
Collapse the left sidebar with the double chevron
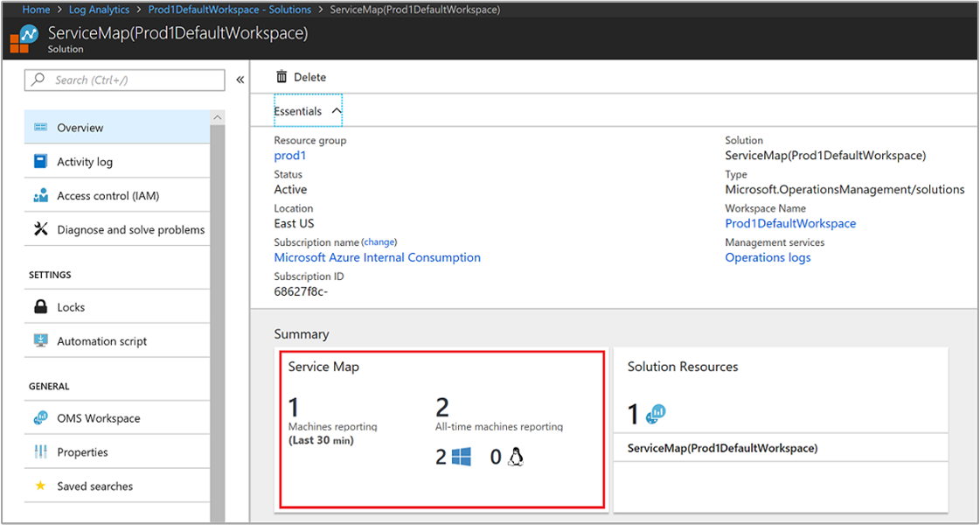pos(240,80)
